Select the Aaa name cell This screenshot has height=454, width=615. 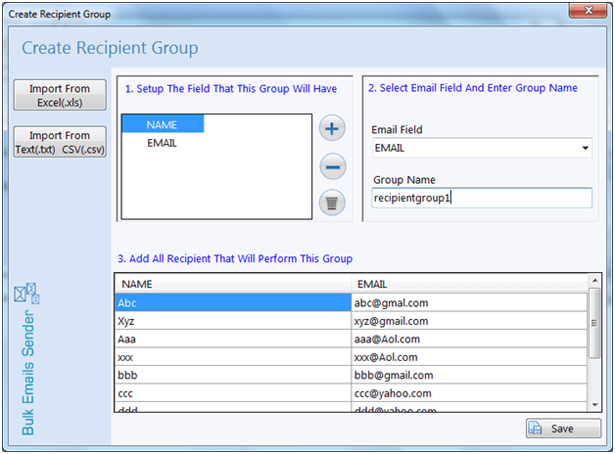click(x=233, y=339)
